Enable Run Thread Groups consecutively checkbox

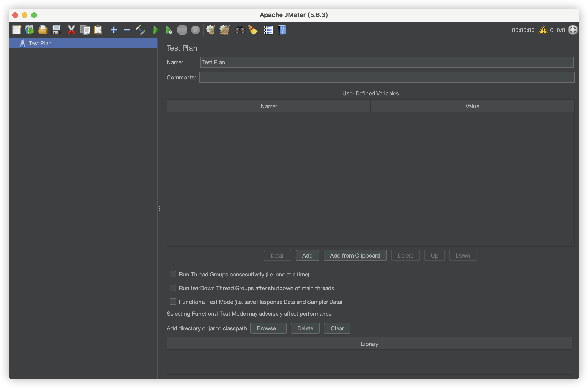click(x=173, y=274)
